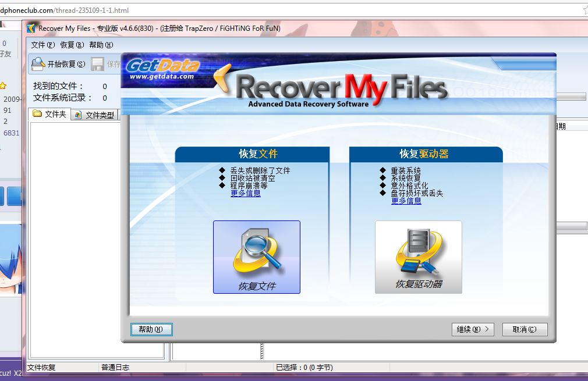The height and width of the screenshot is (381, 588).
Task: Click the boomerang logo in the banner
Action: pos(223,78)
